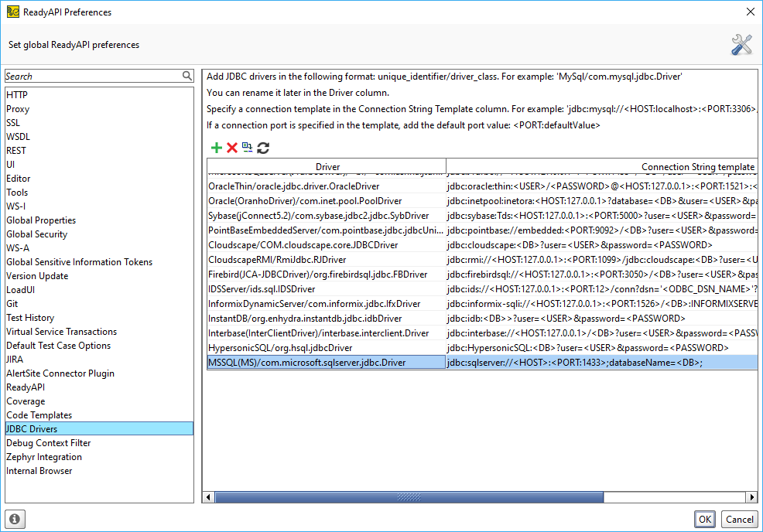Image resolution: width=763 pixels, height=532 pixels.
Task: Click the red X Remove driver icon
Action: 232,148
